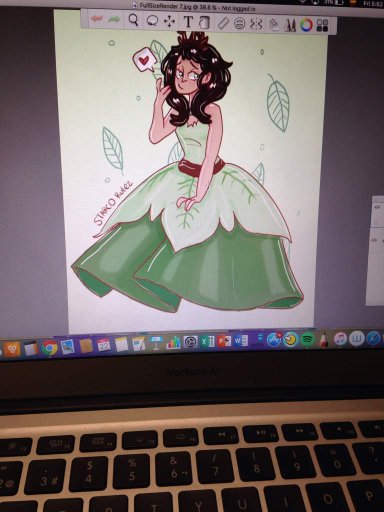384x512 pixels.
Task: Select the Text tool
Action: pos(188,22)
